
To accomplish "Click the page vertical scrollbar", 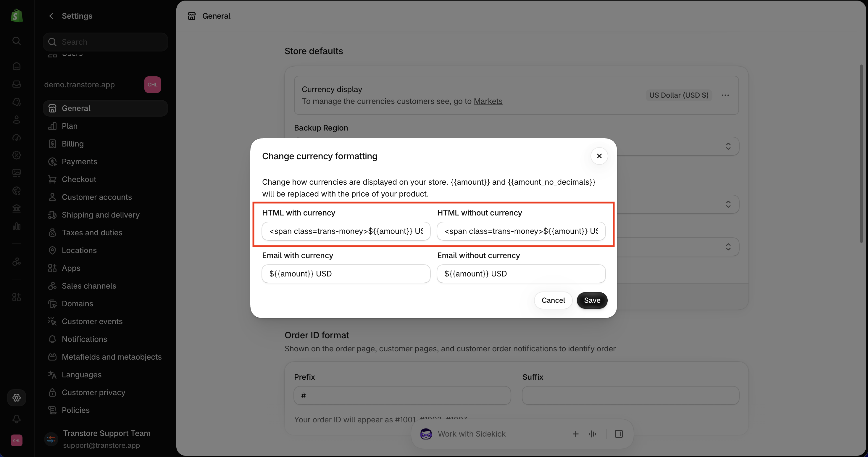I will click(x=861, y=153).
